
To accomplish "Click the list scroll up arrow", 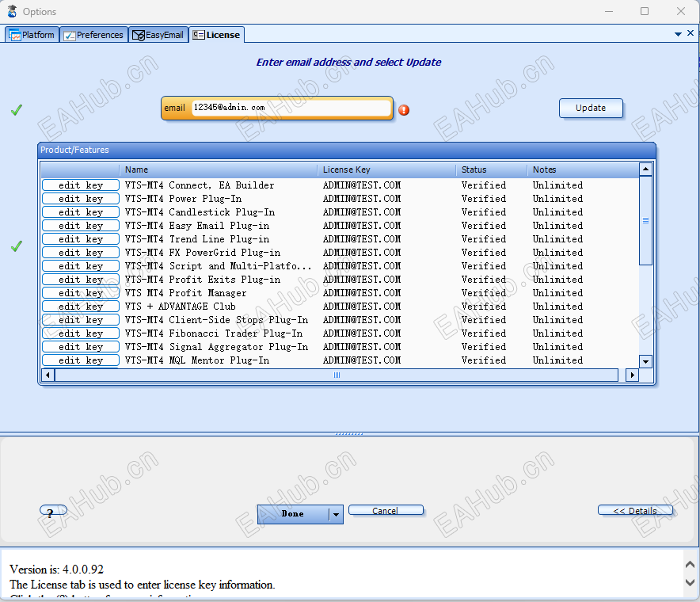I will (x=645, y=170).
